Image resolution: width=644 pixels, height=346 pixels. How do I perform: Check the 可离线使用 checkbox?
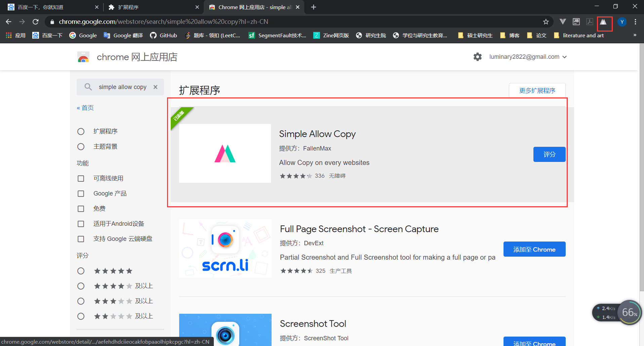pos(81,178)
